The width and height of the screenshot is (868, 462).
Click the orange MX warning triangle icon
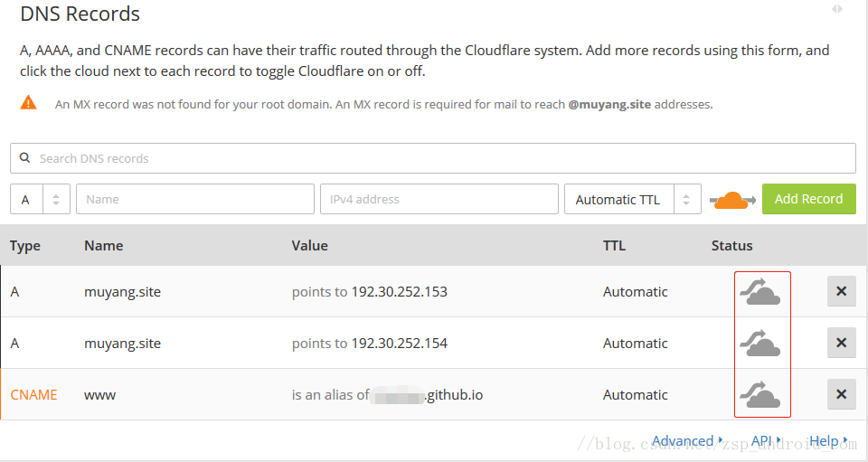pos(29,103)
